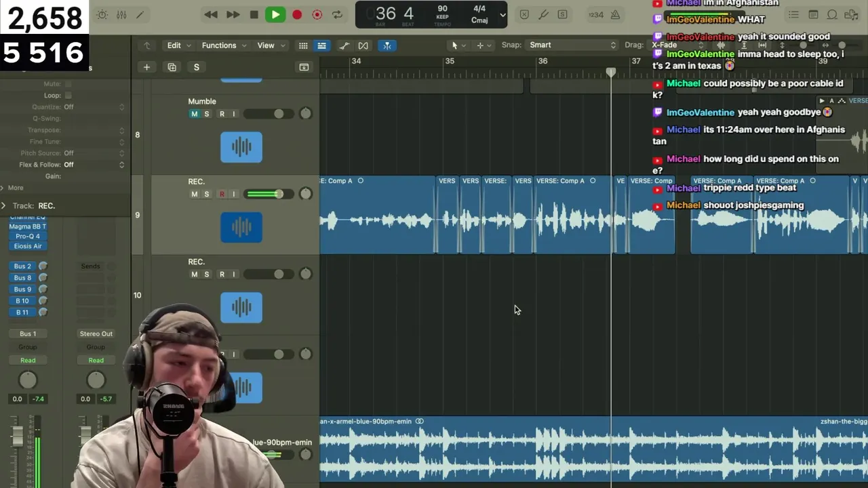The height and width of the screenshot is (488, 868).
Task: Open the left-click Pointer tool menu
Action: tap(458, 45)
